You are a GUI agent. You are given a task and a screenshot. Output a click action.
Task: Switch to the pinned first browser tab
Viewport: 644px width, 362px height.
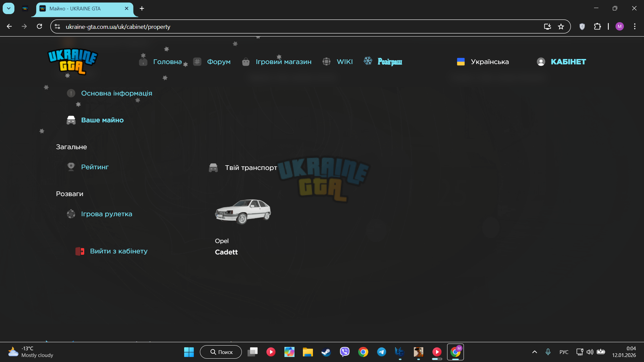[x=25, y=9]
